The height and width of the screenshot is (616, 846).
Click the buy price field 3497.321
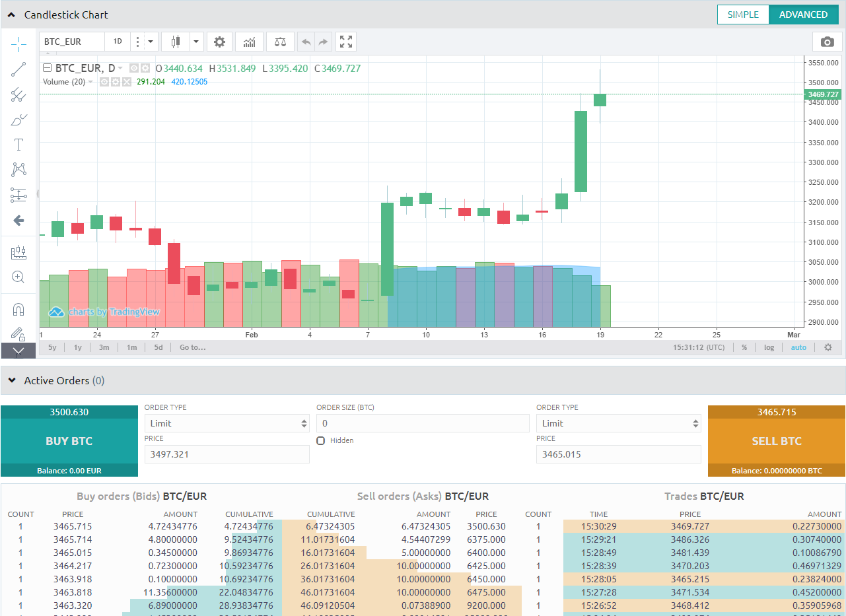point(227,454)
